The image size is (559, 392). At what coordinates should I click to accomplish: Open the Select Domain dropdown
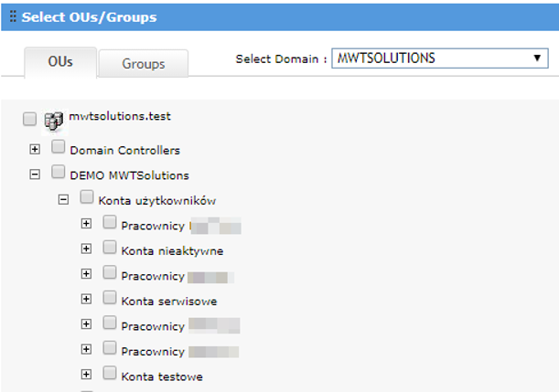point(439,58)
